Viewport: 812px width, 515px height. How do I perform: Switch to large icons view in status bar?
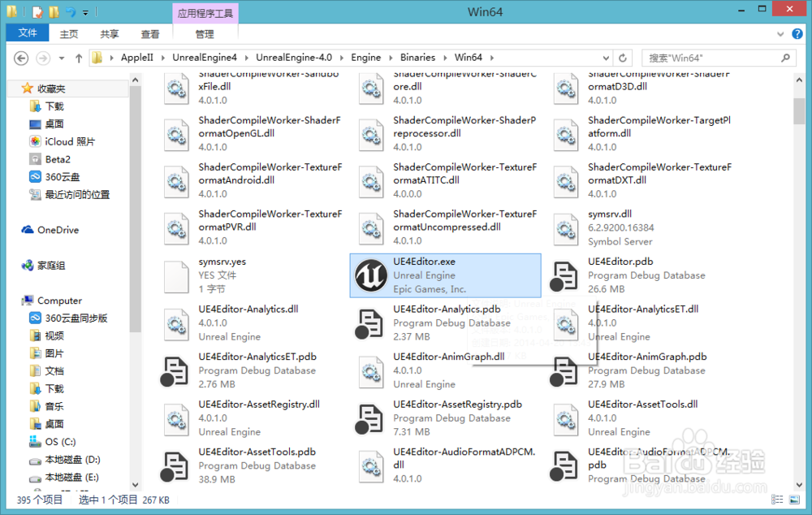(x=794, y=500)
